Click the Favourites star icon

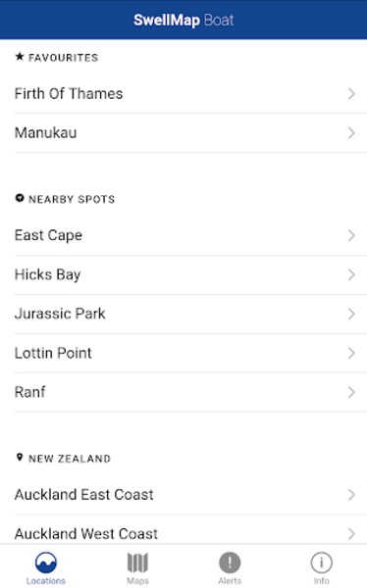20,57
